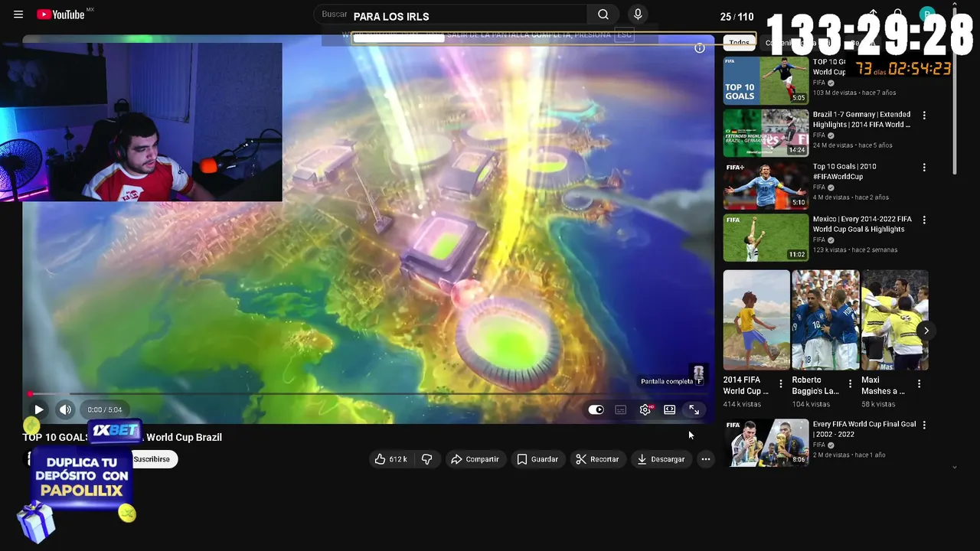Go to the YouTube home logo

(x=60, y=15)
